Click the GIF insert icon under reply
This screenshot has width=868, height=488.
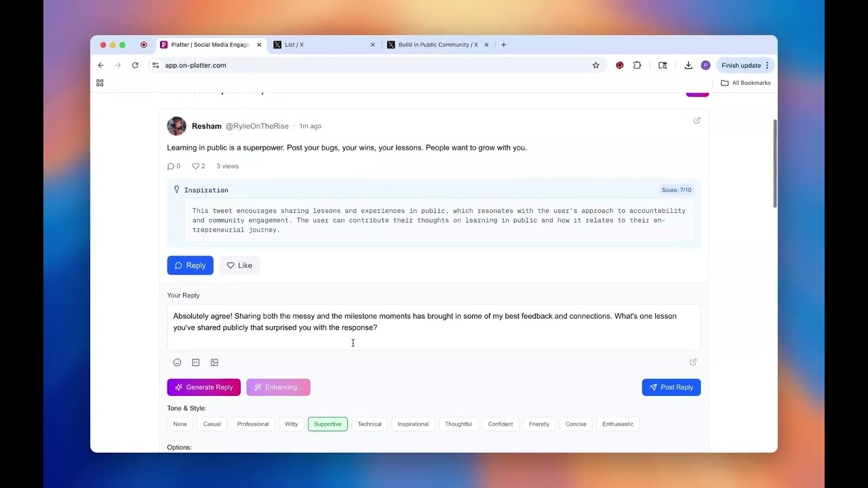coord(196,363)
